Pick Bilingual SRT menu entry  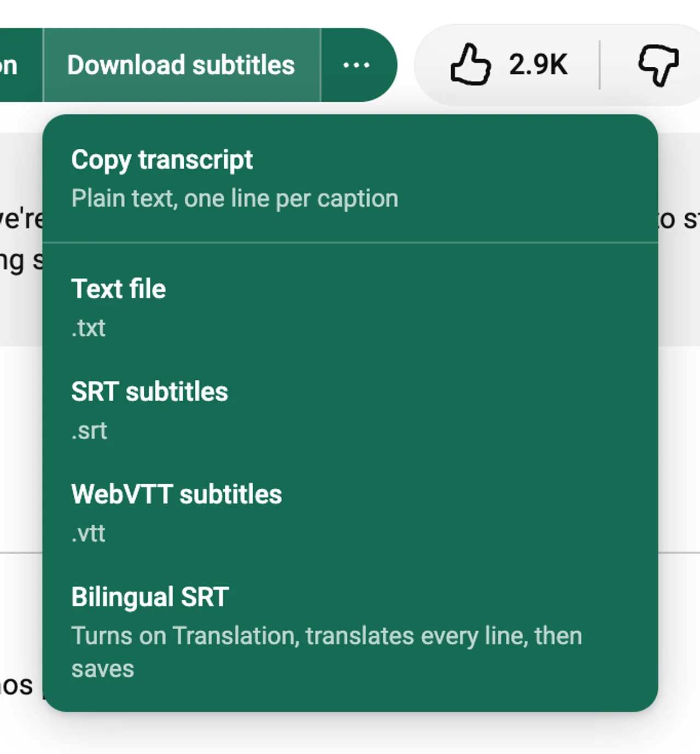[x=350, y=633]
